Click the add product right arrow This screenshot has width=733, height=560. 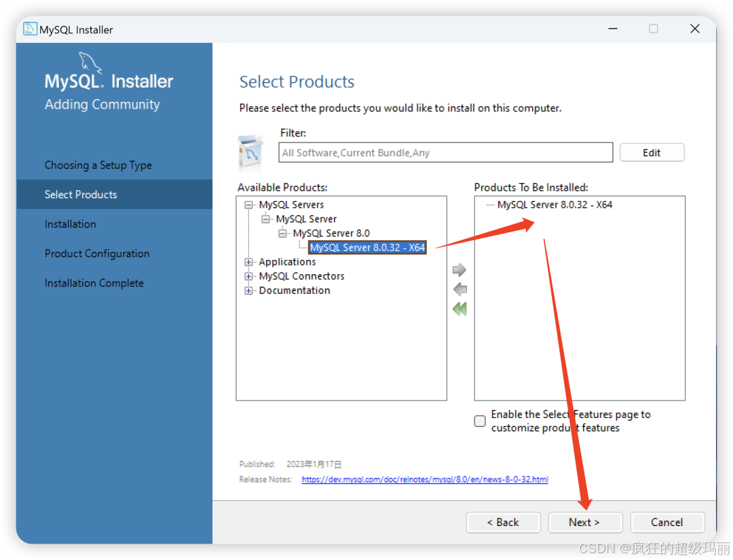[459, 269]
